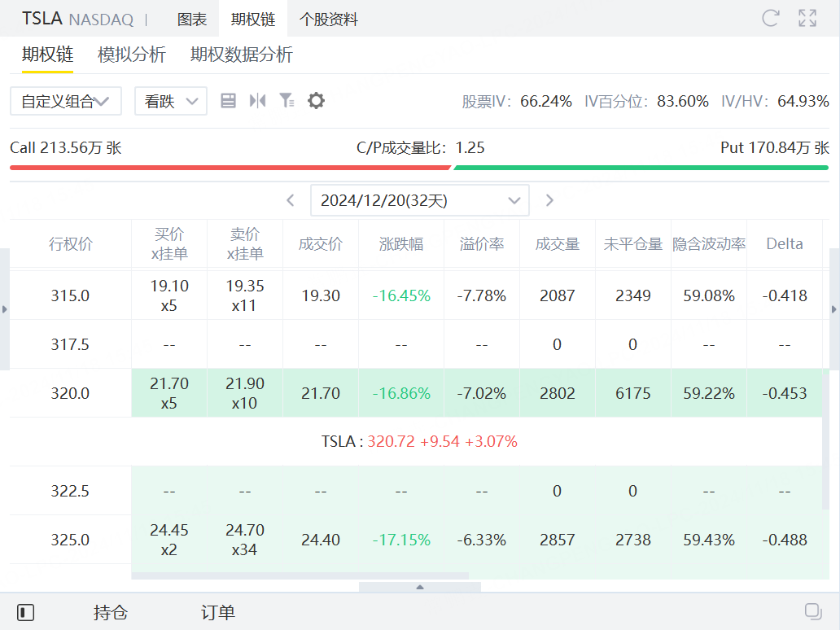
Task: Select the 期权链 sub-tab
Action: (48, 55)
